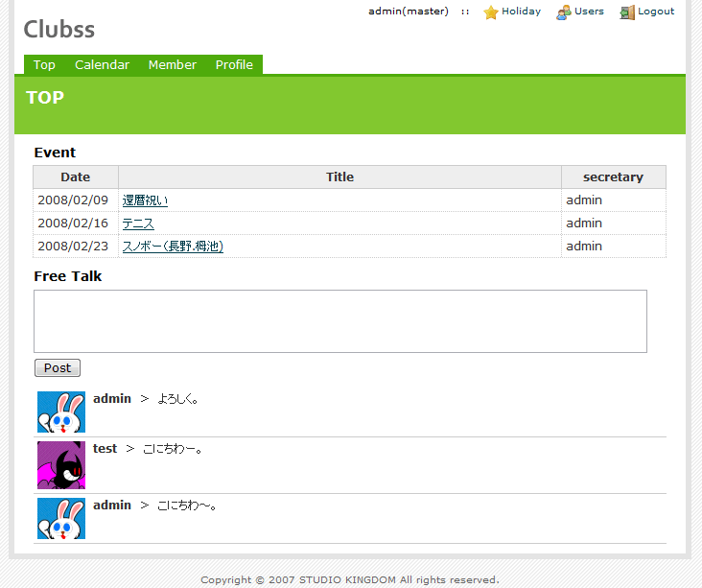Focus the Free Talk text area

(x=340, y=321)
